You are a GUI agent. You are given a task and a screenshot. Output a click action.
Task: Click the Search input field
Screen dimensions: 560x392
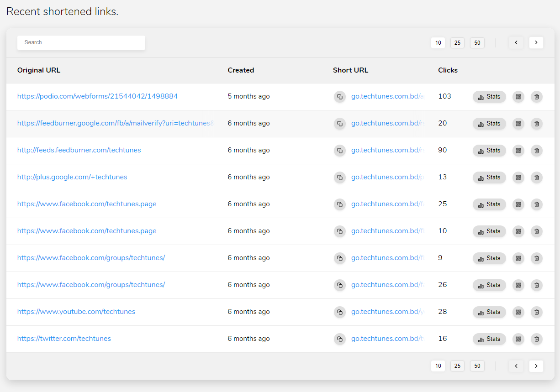[81, 42]
